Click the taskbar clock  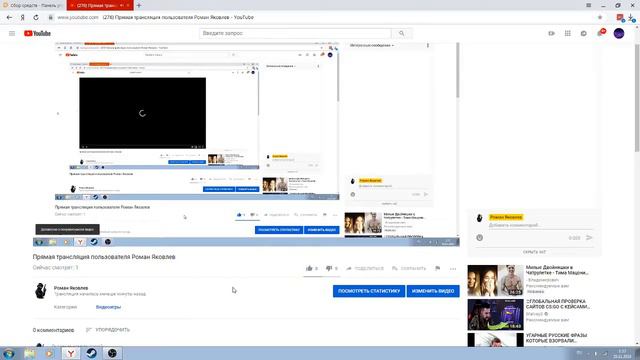[x=622, y=353]
